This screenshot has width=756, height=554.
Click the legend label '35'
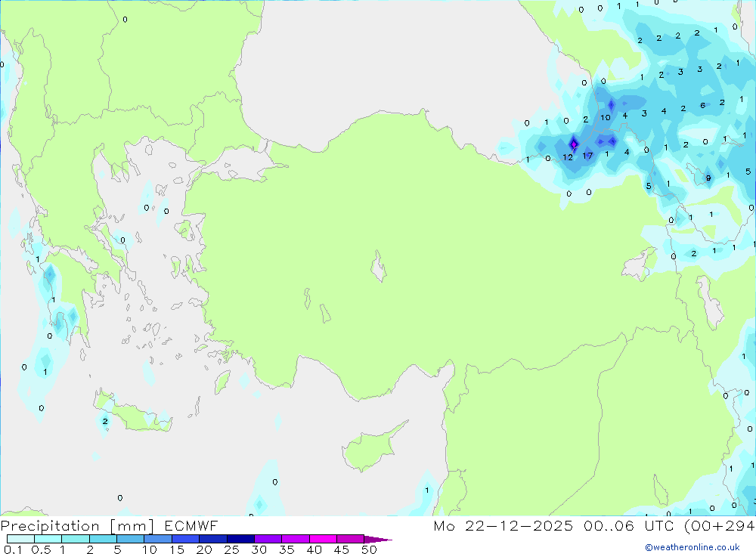coord(287,549)
